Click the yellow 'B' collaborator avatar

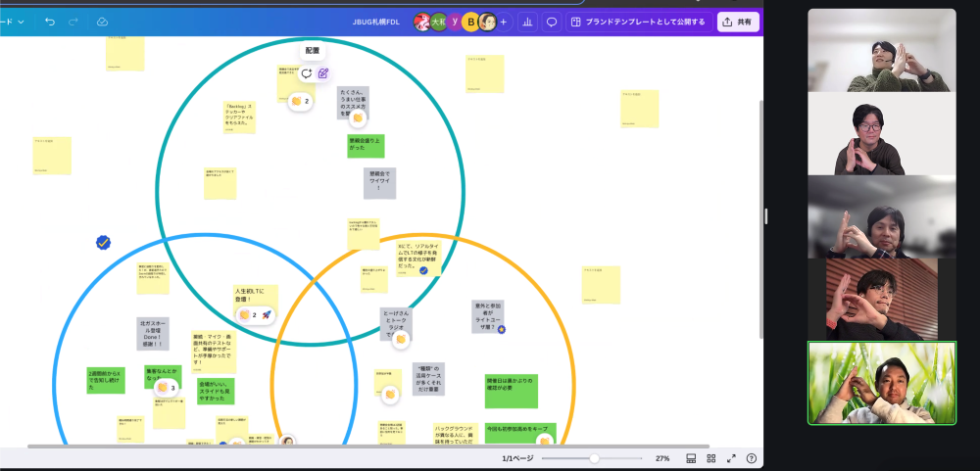coord(471,22)
